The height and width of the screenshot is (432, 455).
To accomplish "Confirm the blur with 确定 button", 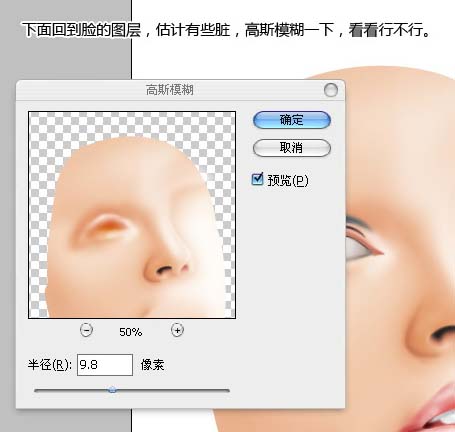I will click(x=292, y=120).
